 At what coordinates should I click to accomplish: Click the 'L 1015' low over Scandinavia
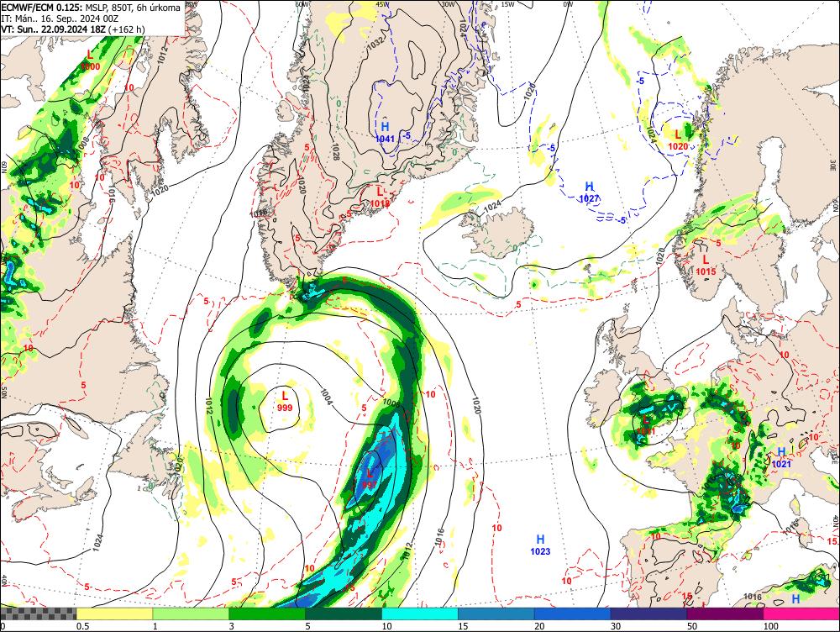click(x=706, y=266)
